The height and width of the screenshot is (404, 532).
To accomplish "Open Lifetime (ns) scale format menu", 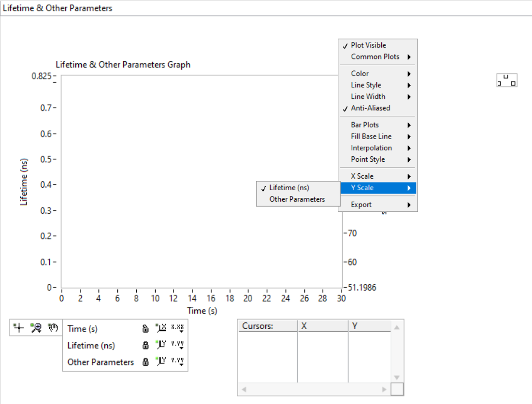I will (x=177, y=345).
